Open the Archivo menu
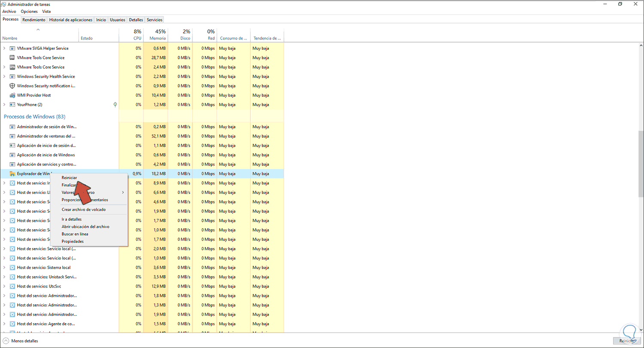The image size is (644, 348). (x=9, y=12)
